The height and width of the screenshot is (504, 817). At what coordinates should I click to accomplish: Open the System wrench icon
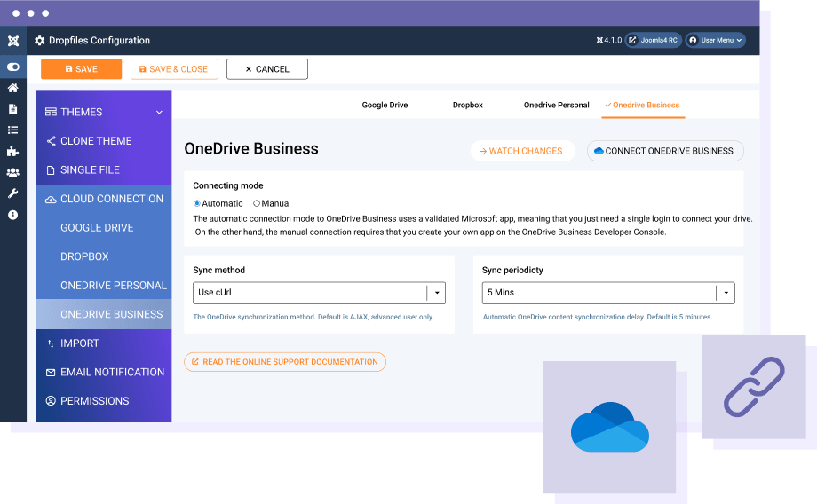(13, 193)
